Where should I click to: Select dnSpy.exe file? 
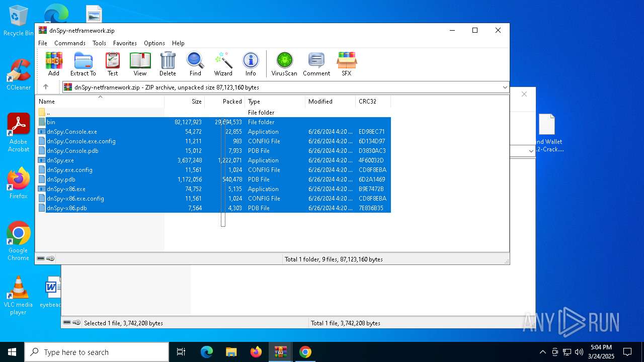click(x=214, y=160)
